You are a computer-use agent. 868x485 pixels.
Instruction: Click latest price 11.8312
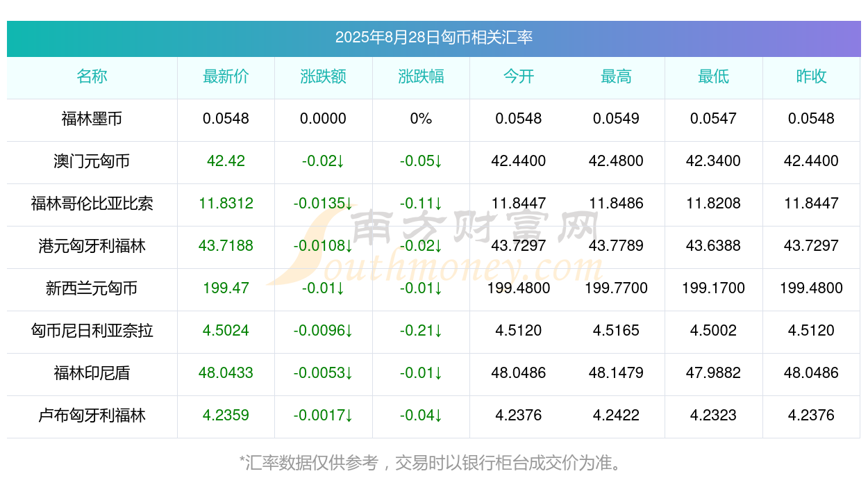[x=226, y=204]
